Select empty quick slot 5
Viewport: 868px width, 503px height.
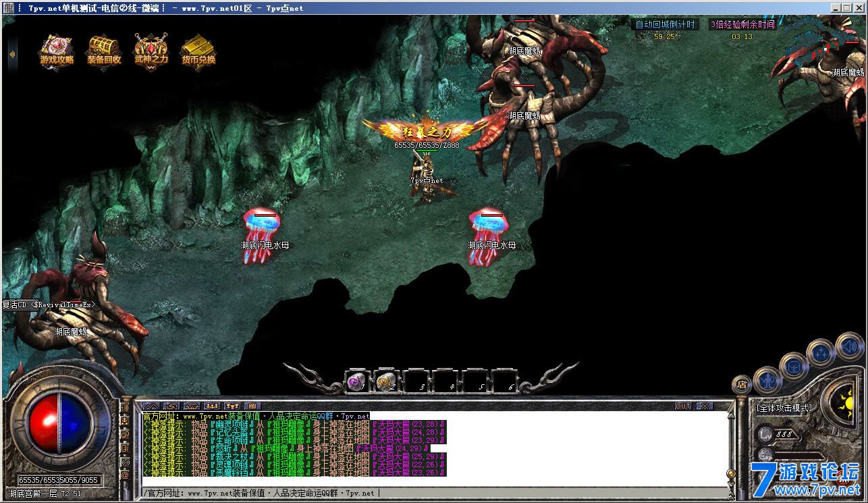[x=474, y=383]
